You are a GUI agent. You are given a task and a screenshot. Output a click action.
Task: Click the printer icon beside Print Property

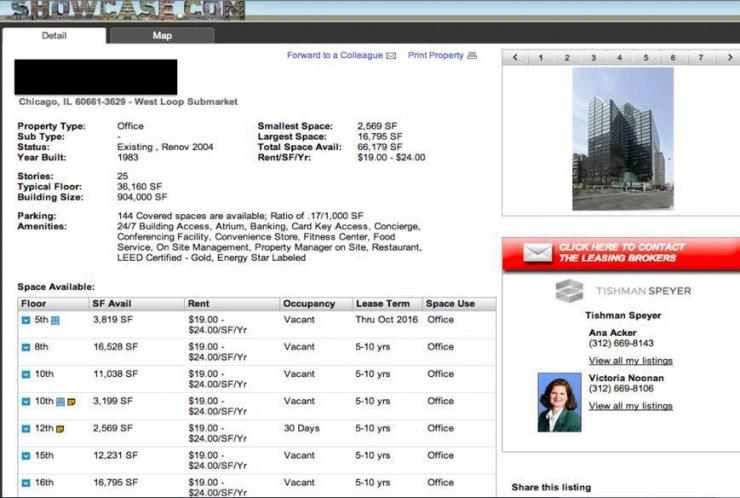[x=472, y=56]
